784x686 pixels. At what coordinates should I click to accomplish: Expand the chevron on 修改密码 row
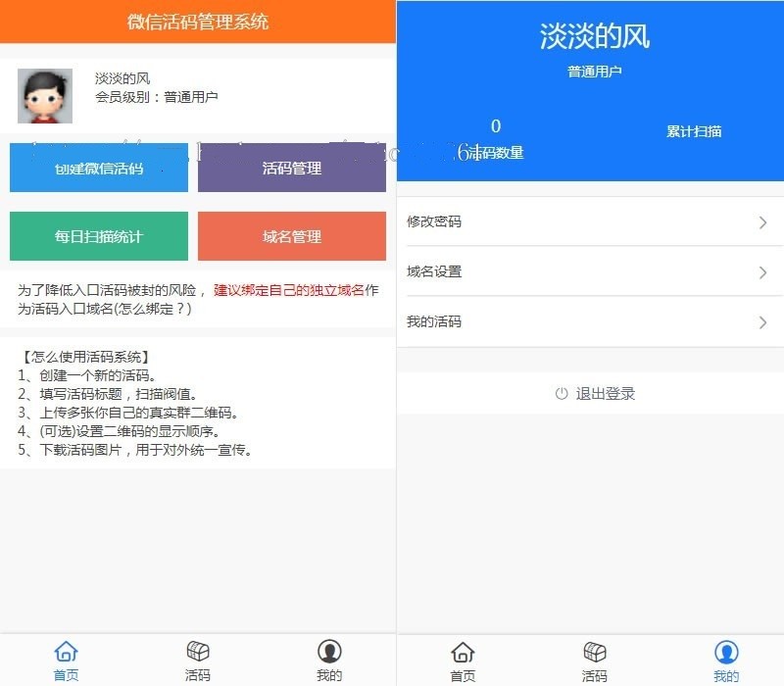tap(762, 222)
